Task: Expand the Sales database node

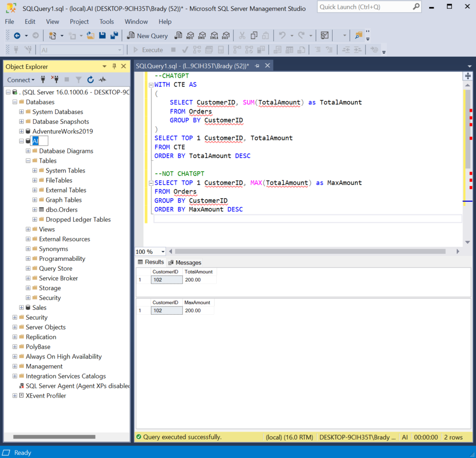Action: point(21,307)
